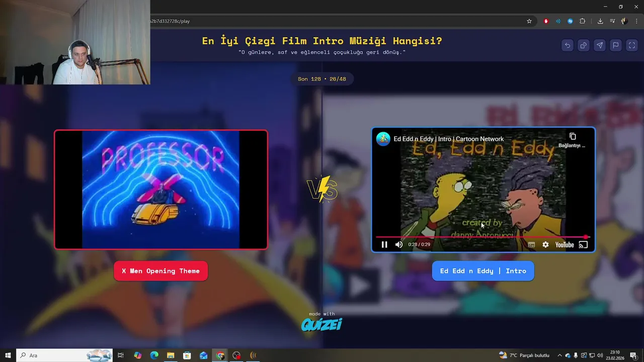Click the undo arrow button on Quizei header
Screen dimensions: 644x362
(568, 45)
